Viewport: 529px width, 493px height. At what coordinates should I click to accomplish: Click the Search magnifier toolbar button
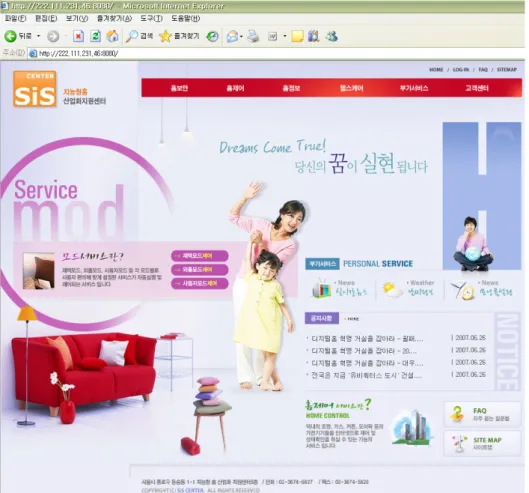[140, 36]
